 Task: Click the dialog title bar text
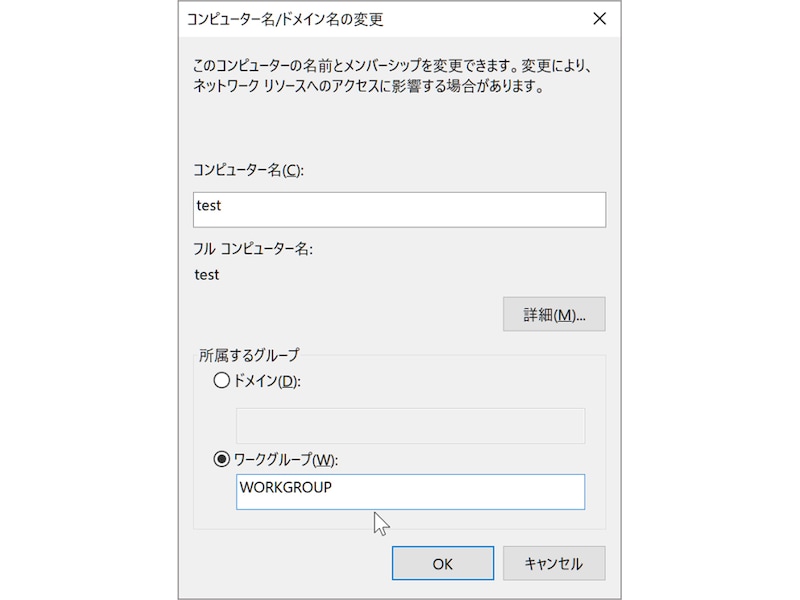click(x=285, y=19)
